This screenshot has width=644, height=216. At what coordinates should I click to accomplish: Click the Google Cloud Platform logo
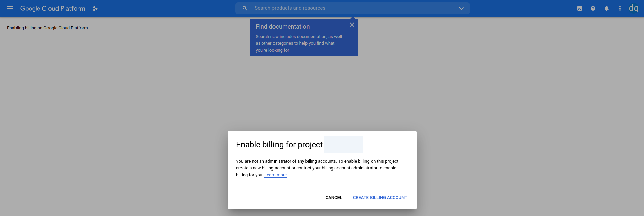tap(53, 8)
